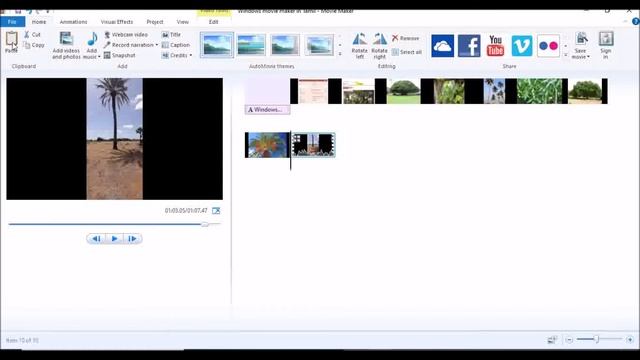Viewport: 640px width, 360px height.
Task: Select the Windows... title caption item
Action: (267, 109)
